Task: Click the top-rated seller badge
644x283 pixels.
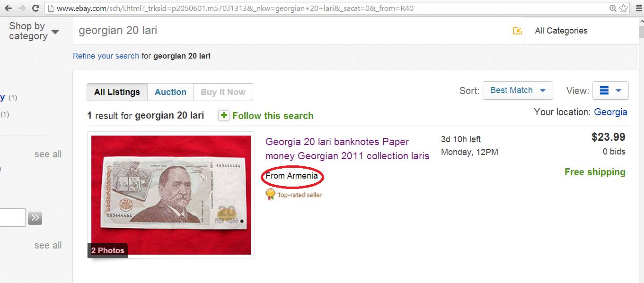Action: [x=294, y=194]
